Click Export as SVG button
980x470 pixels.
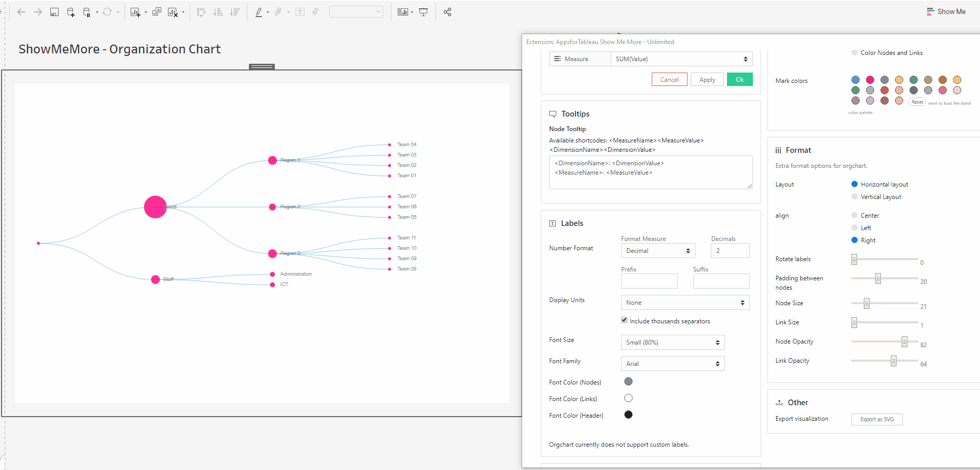pos(877,420)
